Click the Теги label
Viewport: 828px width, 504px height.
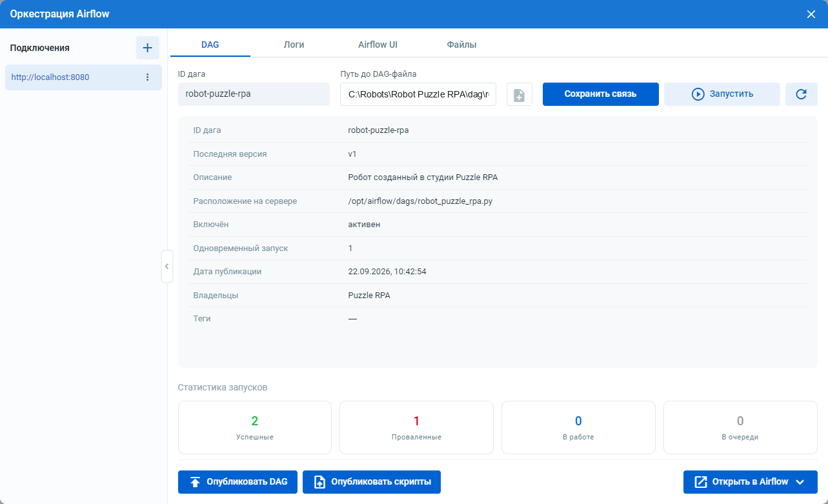(202, 319)
